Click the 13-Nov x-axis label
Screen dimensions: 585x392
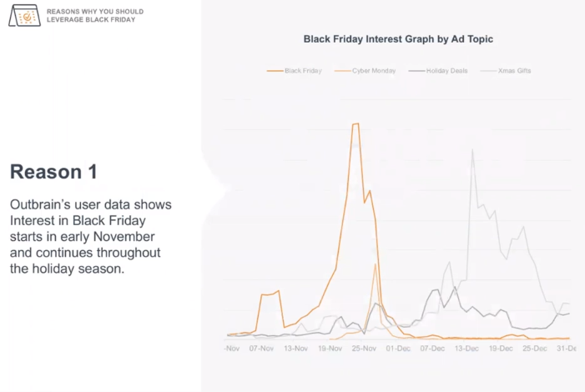click(295, 348)
